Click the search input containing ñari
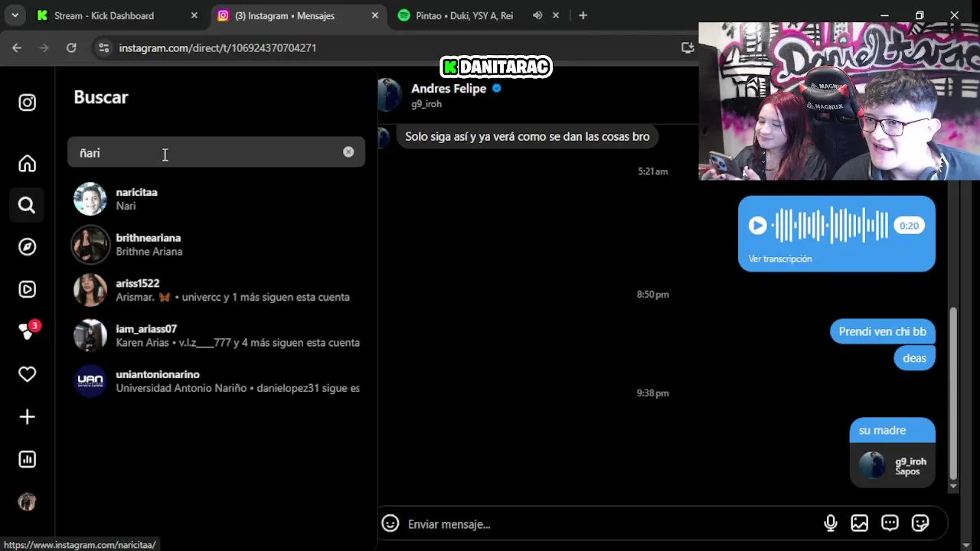 216,152
